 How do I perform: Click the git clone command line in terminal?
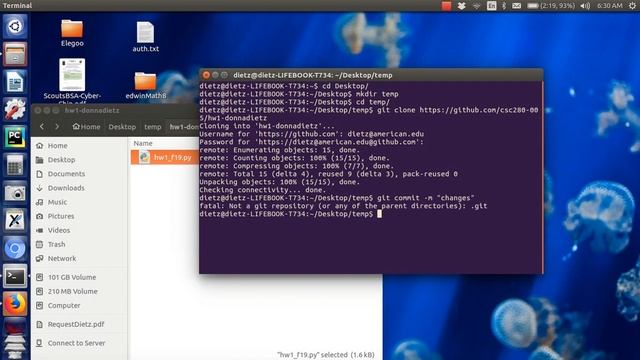click(x=369, y=114)
